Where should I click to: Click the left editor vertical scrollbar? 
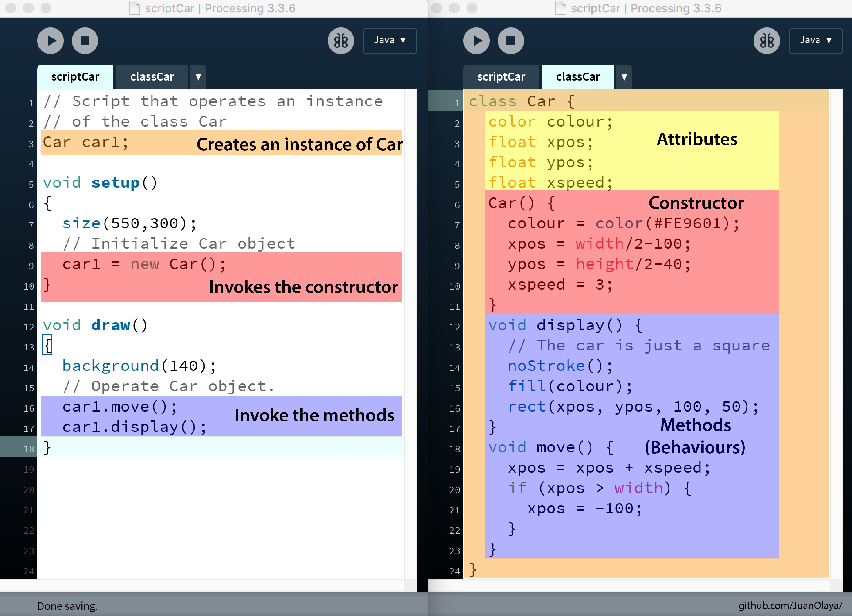coord(410,334)
